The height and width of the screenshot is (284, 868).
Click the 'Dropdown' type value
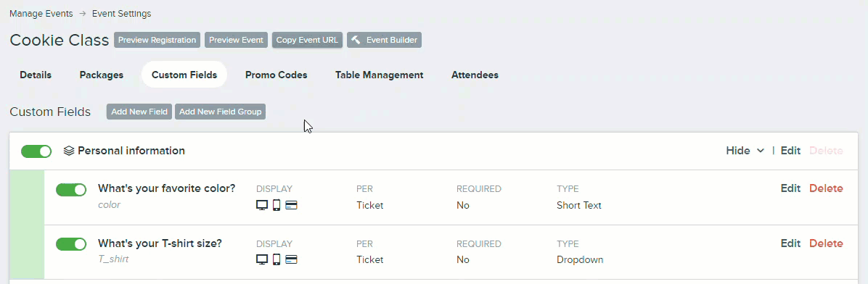[580, 259]
